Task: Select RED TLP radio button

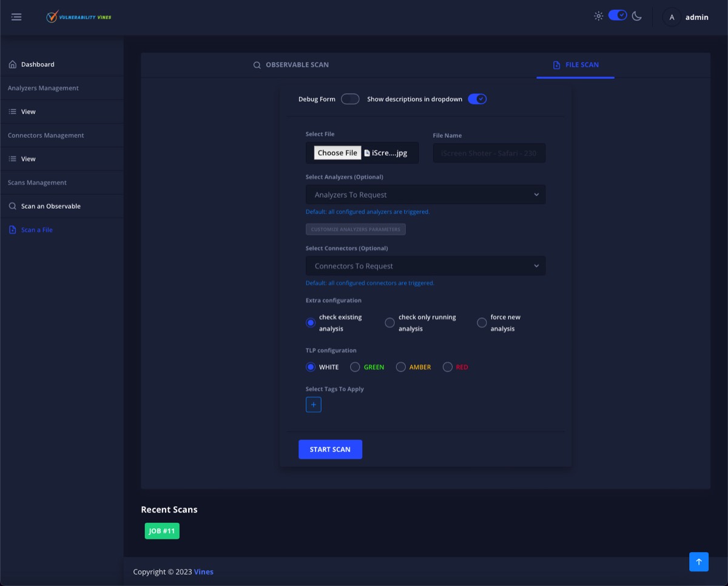Action: [x=448, y=367]
